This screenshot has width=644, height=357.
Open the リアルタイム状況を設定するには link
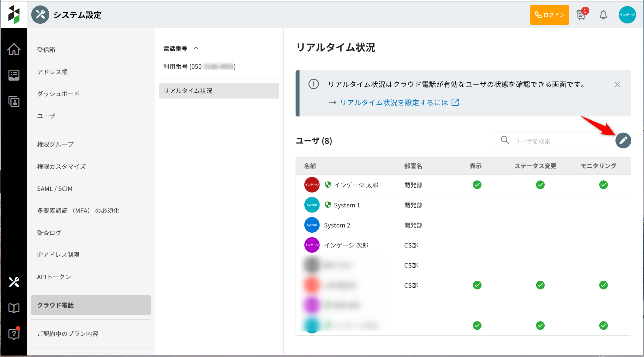coord(394,102)
